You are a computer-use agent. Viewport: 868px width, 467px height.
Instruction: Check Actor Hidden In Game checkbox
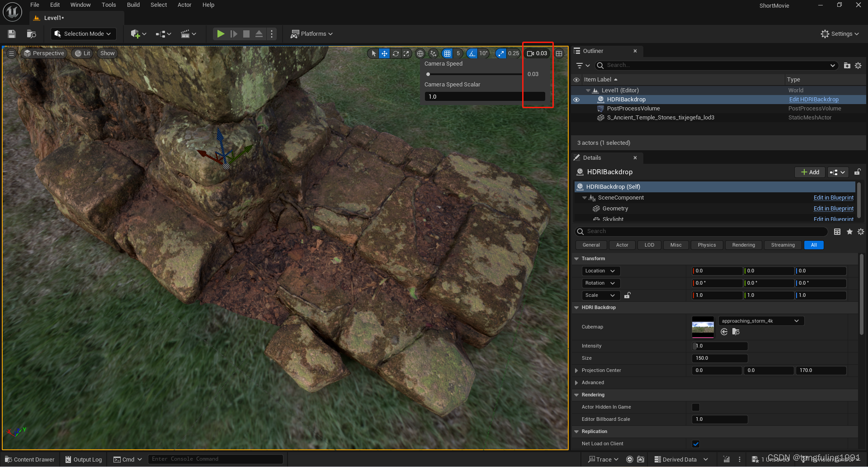(696, 407)
